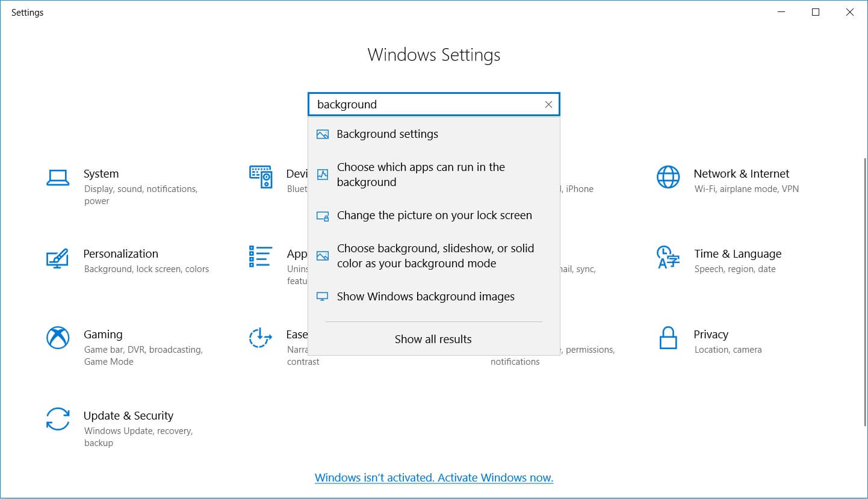This screenshot has height=499, width=868.
Task: Close the Settings window
Action: pyautogui.click(x=850, y=13)
